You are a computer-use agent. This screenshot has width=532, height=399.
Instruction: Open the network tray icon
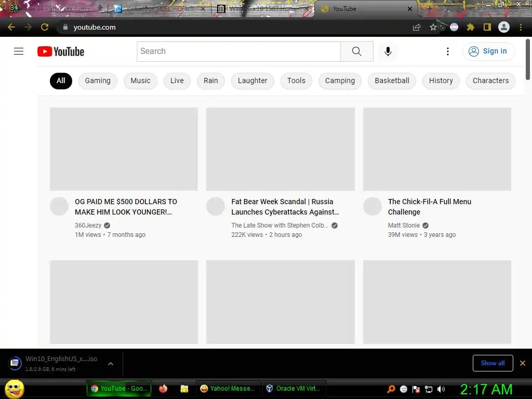pyautogui.click(x=429, y=390)
